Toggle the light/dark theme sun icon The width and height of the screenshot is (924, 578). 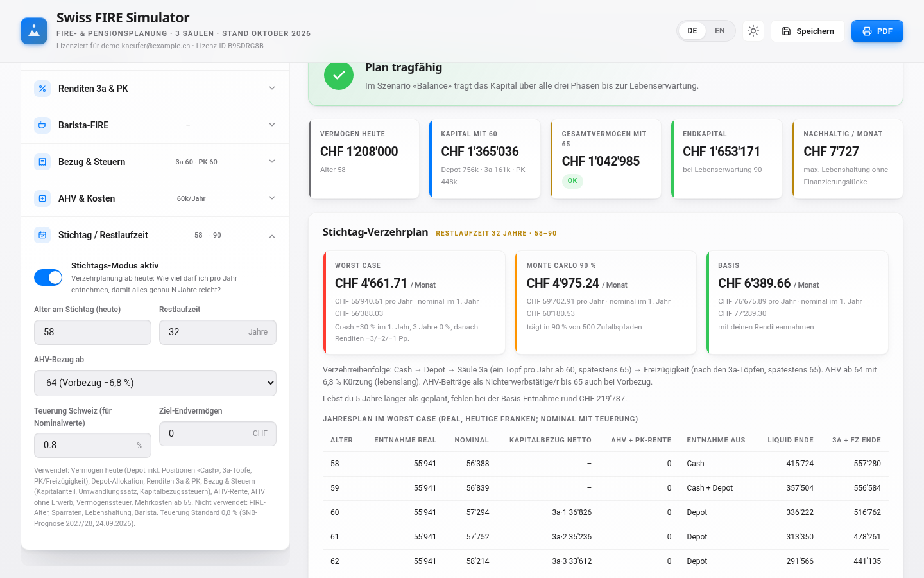753,31
